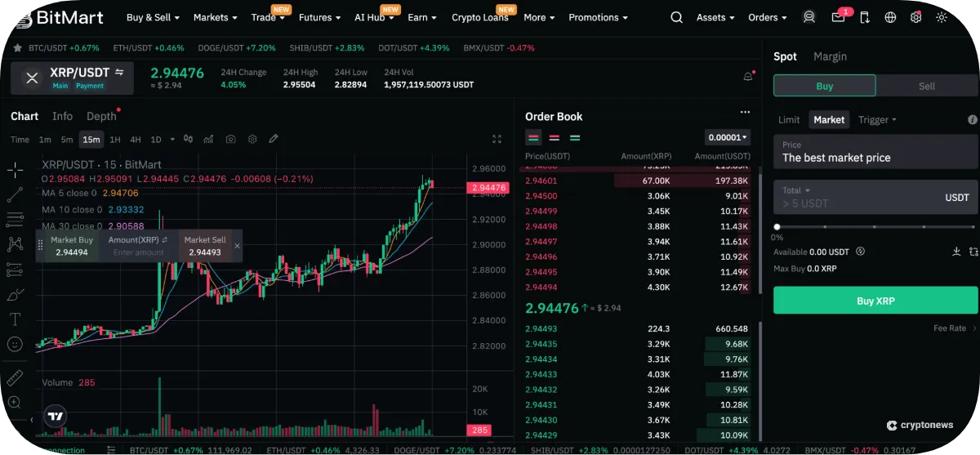Open the emoji sticker tool
980x455 pixels.
coord(15,344)
